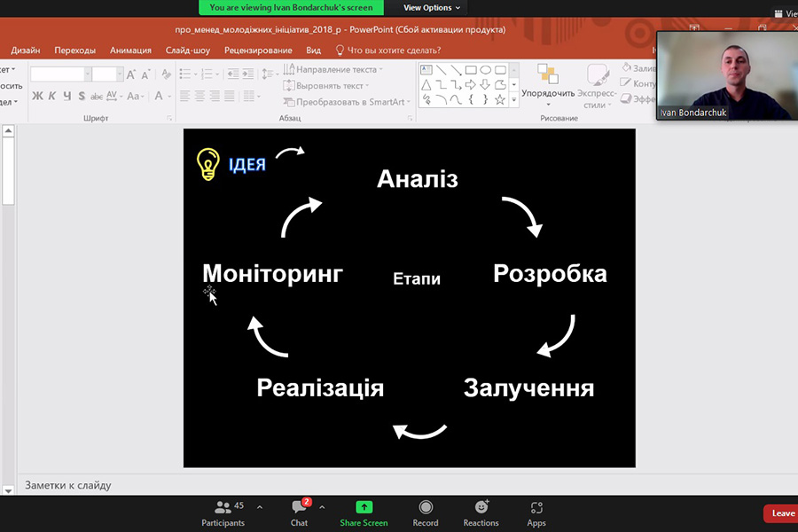Select the 5-Point Star shape

click(500, 99)
